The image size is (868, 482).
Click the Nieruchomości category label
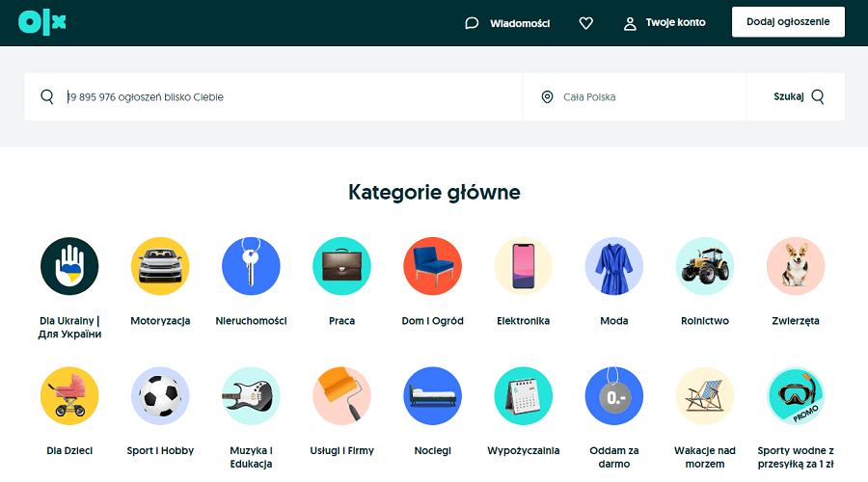252,321
